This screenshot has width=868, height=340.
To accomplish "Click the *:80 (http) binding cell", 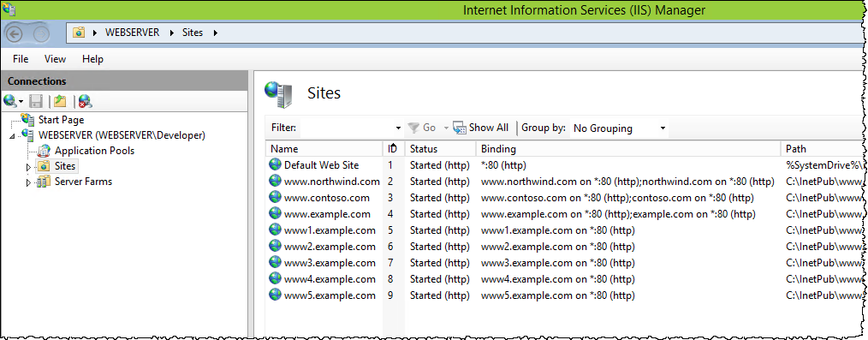I will (503, 164).
